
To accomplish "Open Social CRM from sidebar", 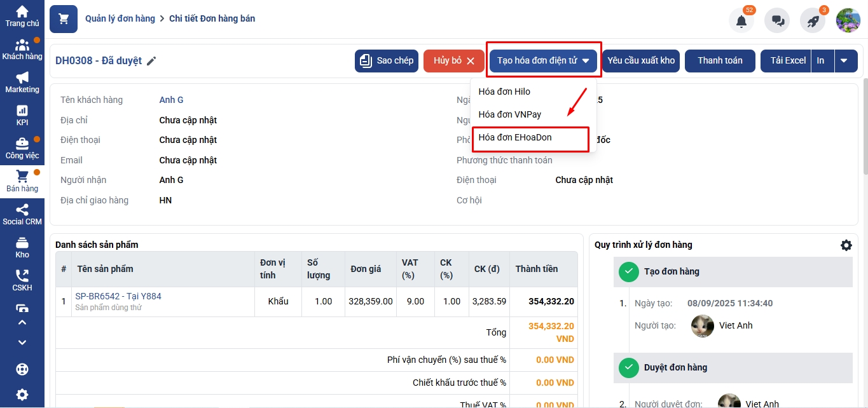I will 22,215.
